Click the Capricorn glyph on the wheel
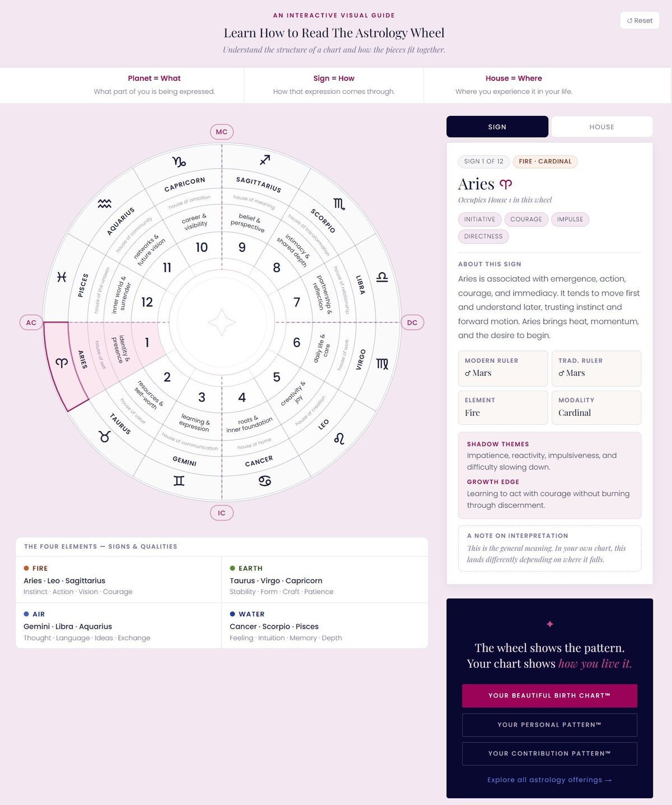Screen dimensions: 672x805 tap(179, 162)
